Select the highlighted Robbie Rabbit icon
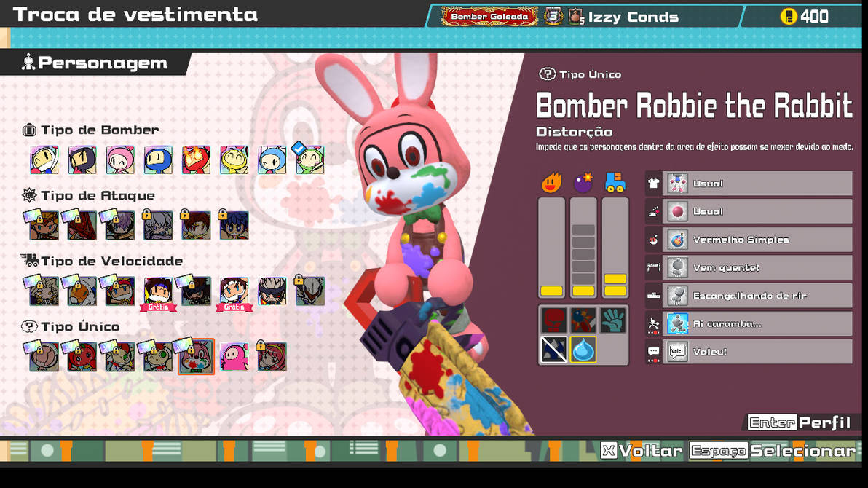 (196, 356)
